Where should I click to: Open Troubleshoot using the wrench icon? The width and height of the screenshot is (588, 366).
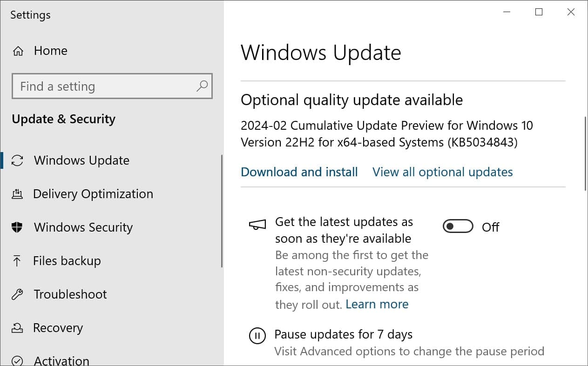(18, 294)
